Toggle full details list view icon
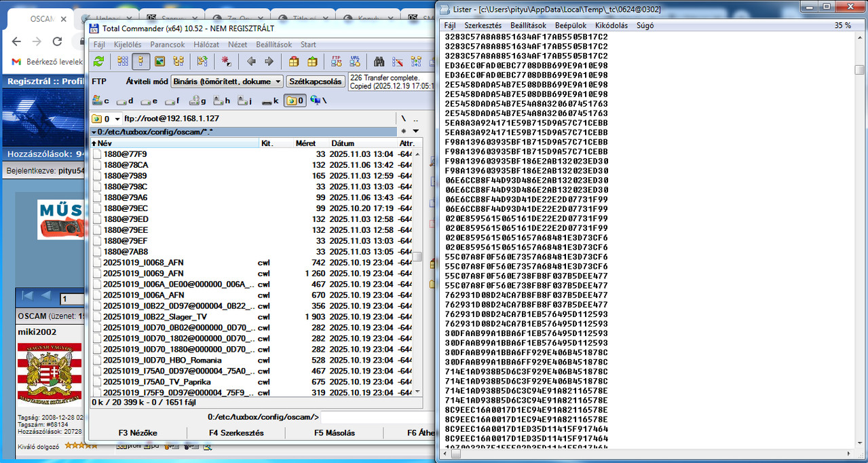868x463 pixels. [141, 62]
